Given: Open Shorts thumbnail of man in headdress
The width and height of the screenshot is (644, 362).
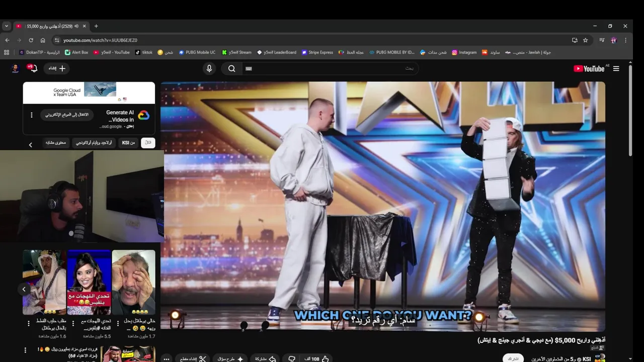Looking at the screenshot, I should click(44, 282).
